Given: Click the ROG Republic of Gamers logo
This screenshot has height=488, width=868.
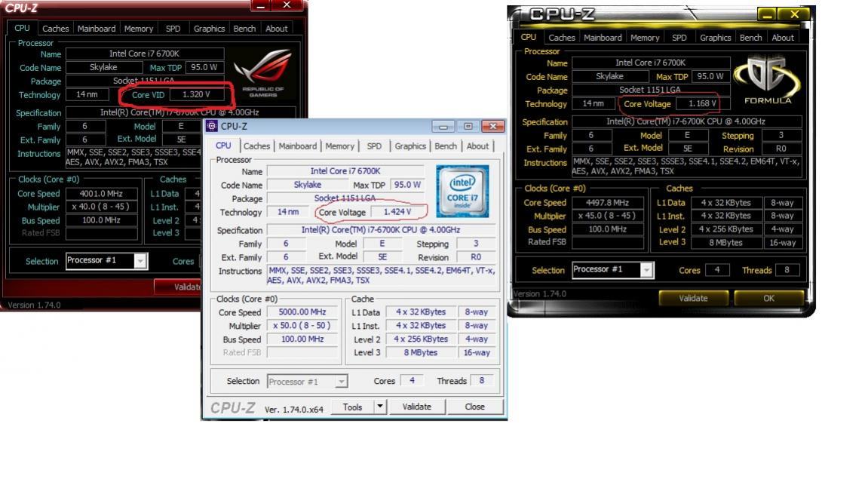Looking at the screenshot, I should (262, 73).
